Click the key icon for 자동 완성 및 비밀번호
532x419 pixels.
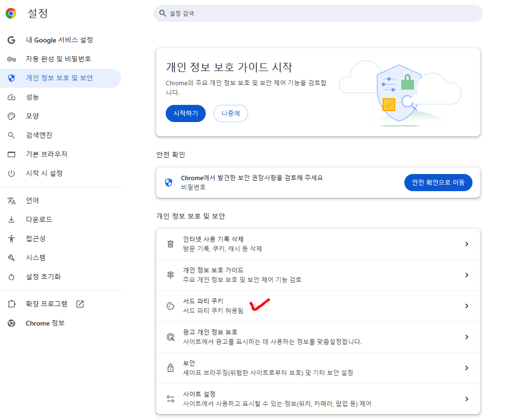click(x=11, y=59)
